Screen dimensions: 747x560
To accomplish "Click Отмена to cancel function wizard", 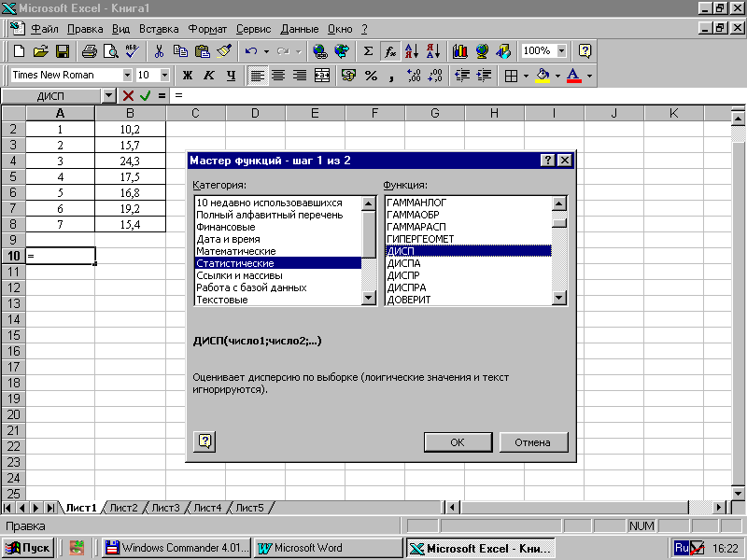I will point(533,442).
